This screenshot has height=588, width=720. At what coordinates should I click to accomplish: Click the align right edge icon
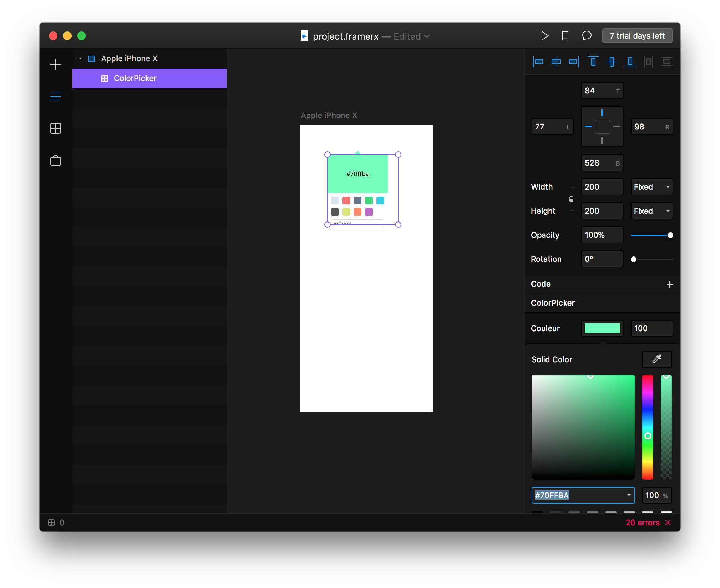pyautogui.click(x=573, y=62)
